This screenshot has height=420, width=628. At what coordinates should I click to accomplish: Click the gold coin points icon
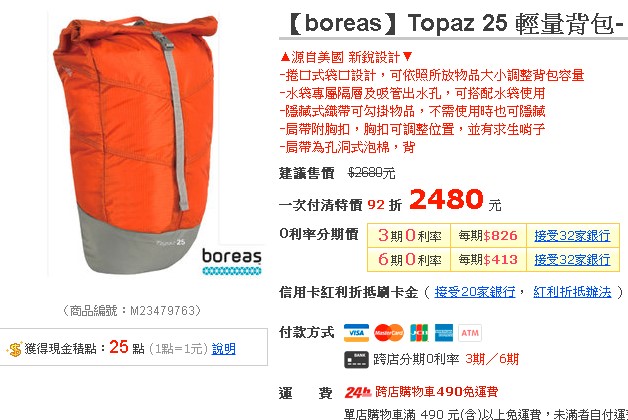tap(14, 349)
